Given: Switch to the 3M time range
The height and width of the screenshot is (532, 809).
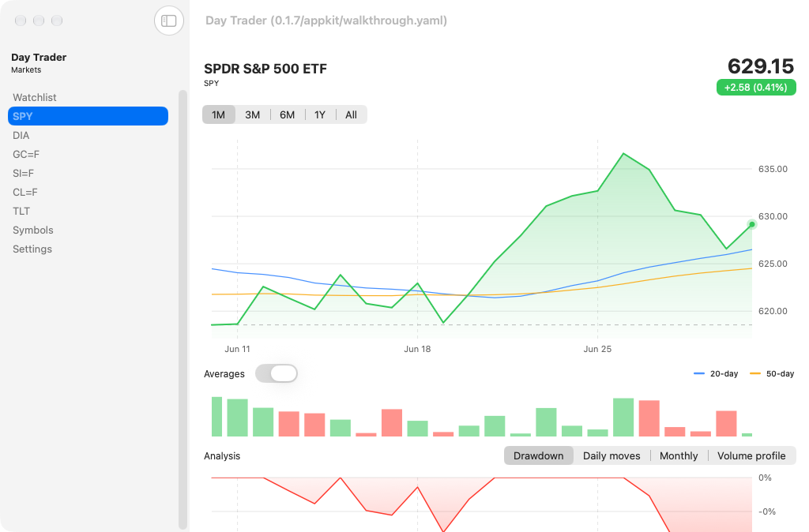Looking at the screenshot, I should (252, 115).
